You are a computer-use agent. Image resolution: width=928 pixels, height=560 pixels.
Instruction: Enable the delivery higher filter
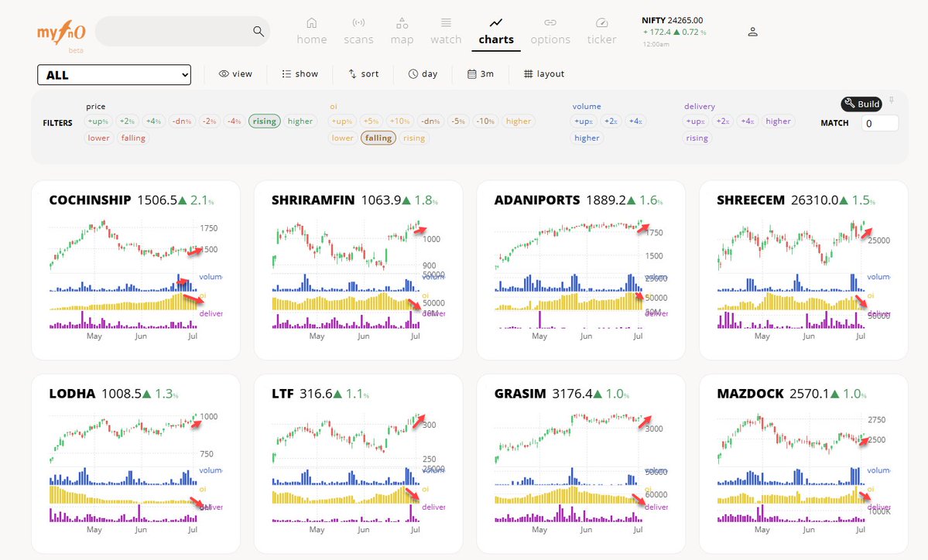tap(779, 121)
